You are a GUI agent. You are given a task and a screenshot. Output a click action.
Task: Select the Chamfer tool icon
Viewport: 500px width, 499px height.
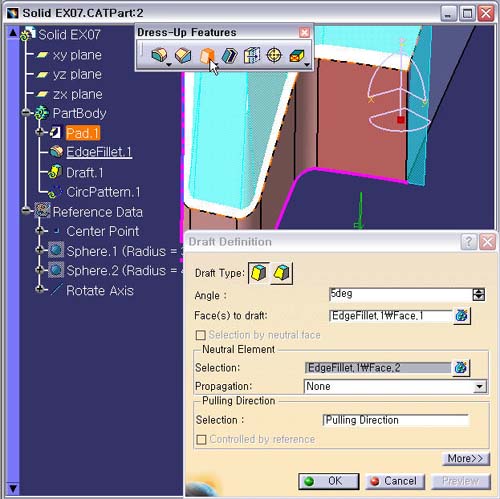point(183,55)
